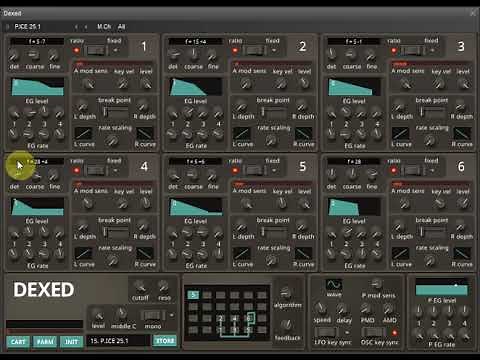The image size is (480, 360).
Task: Click operator 1 det knob
Action: (x=14, y=55)
